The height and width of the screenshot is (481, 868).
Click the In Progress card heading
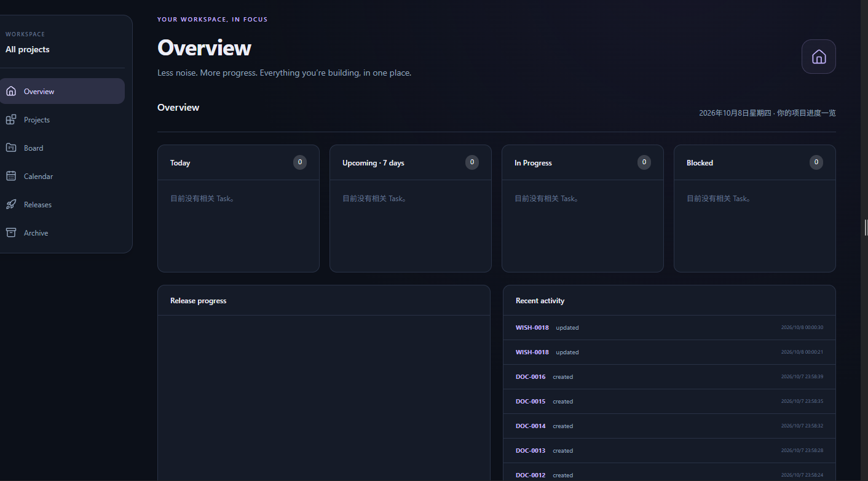click(x=533, y=163)
